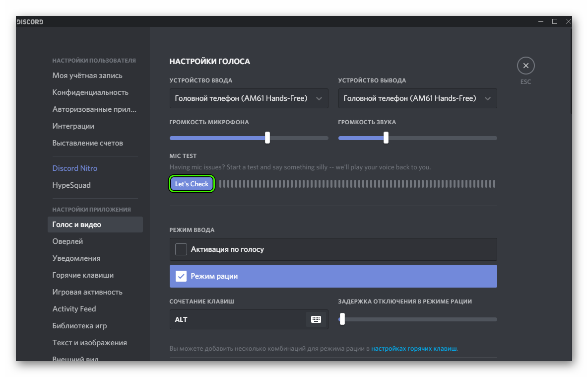
Task: Click the push-to-talk release delay slider
Action: (417, 319)
